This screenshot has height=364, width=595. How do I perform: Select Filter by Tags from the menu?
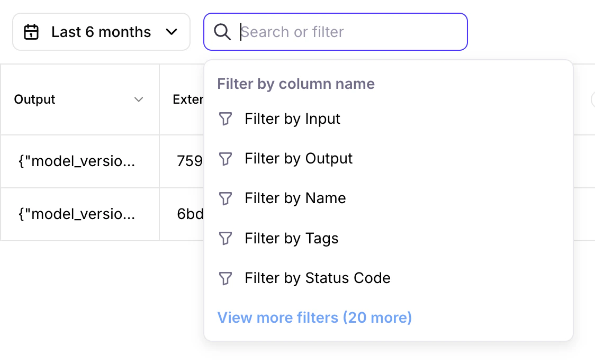pos(291,238)
